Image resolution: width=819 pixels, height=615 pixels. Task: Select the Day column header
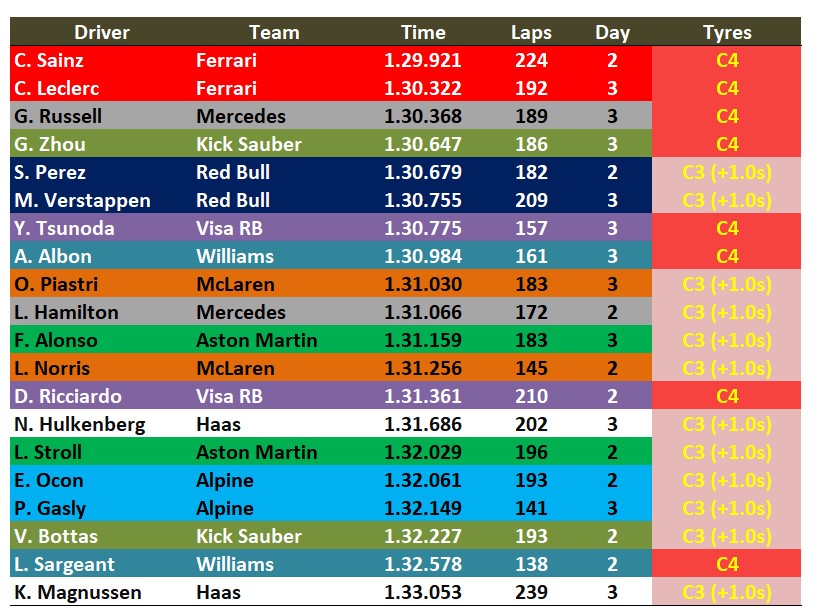tap(612, 32)
